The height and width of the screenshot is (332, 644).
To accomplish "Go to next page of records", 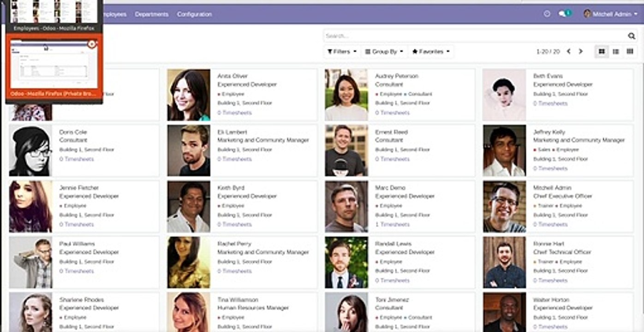I will click(x=581, y=52).
